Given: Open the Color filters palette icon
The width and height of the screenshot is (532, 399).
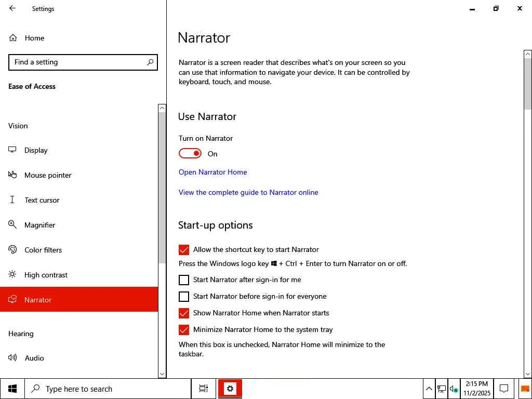Looking at the screenshot, I should click(x=12, y=250).
